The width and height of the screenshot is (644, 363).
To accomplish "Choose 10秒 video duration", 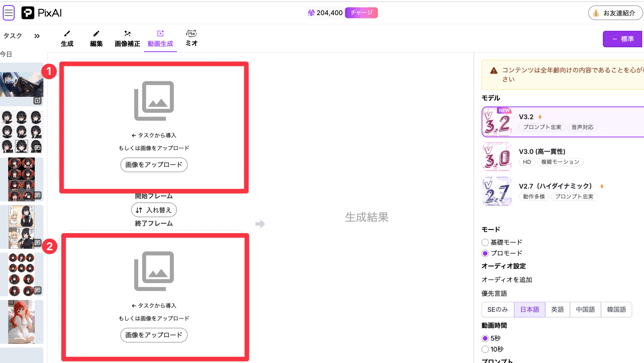I will pyautogui.click(x=485, y=349).
